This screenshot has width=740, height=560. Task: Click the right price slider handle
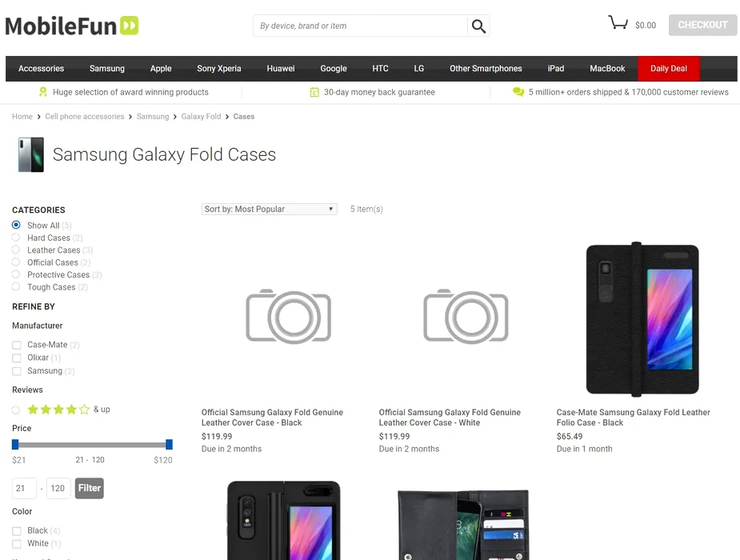tap(169, 444)
